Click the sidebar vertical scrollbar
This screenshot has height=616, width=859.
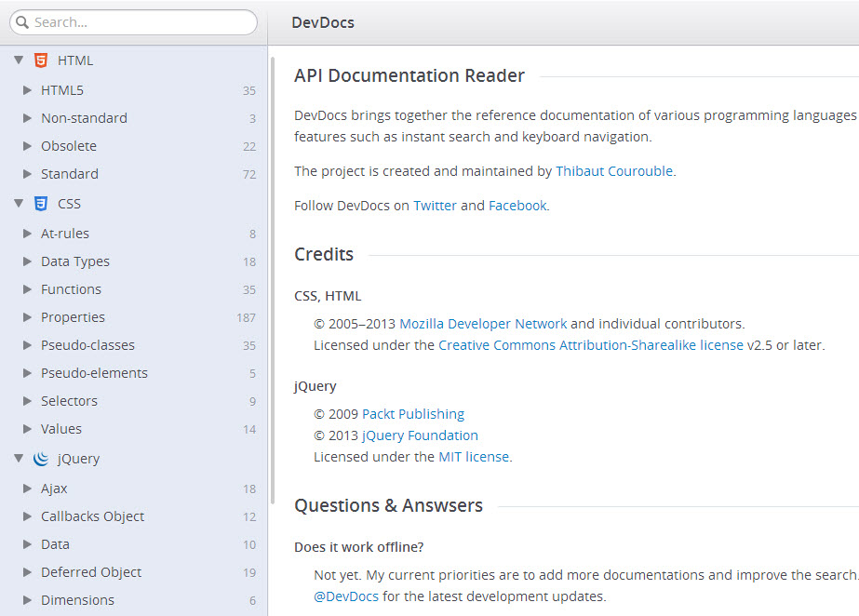(x=273, y=279)
